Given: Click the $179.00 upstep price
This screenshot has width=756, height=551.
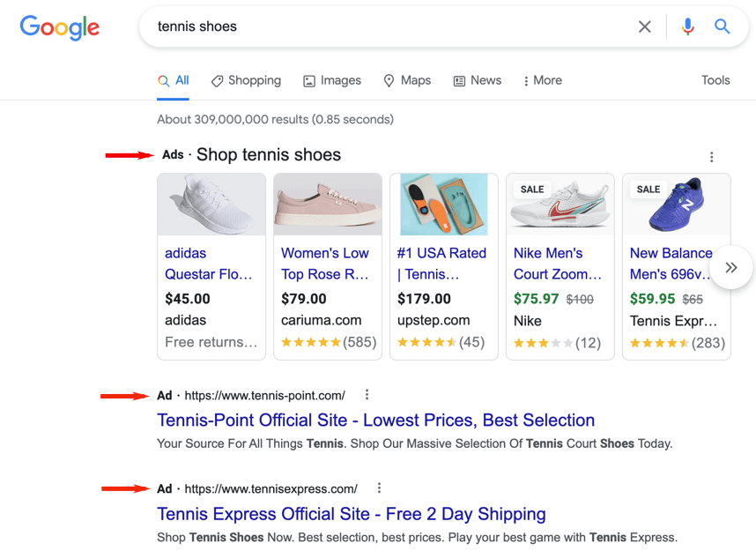Looking at the screenshot, I should (x=424, y=299).
